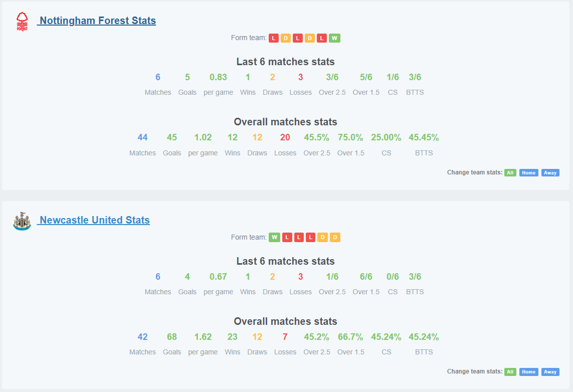Open the Newcastle United Stats link

click(95, 220)
